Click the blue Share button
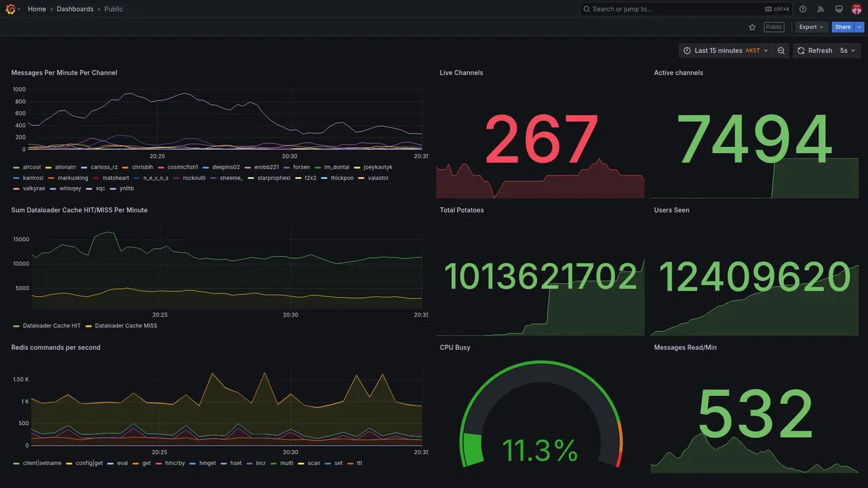The width and height of the screenshot is (868, 488). pyautogui.click(x=843, y=27)
